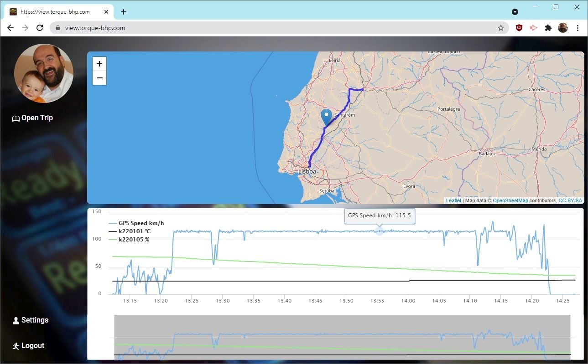This screenshot has width=588, height=364.
Task: Reload the page
Action: click(x=40, y=28)
